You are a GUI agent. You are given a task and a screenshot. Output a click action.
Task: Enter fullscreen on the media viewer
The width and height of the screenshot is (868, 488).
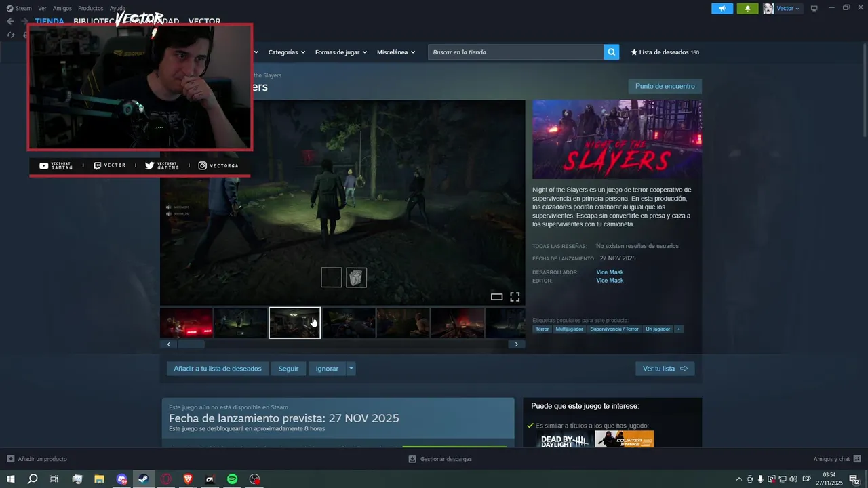pos(515,297)
